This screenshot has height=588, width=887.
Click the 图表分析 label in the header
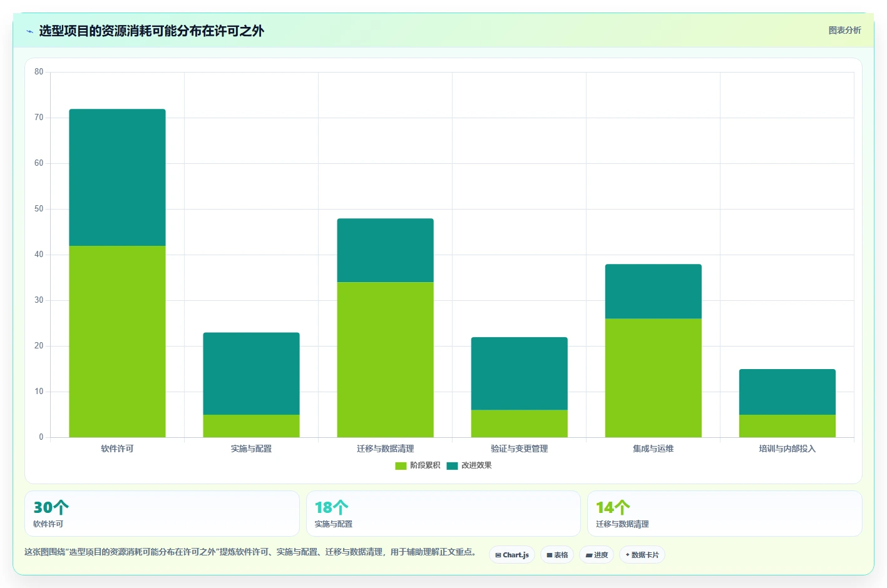[844, 30]
